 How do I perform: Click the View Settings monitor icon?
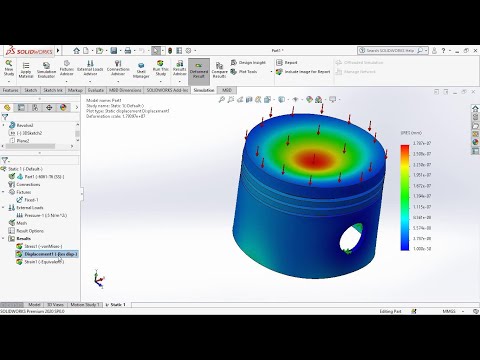pyautogui.click(x=332, y=99)
